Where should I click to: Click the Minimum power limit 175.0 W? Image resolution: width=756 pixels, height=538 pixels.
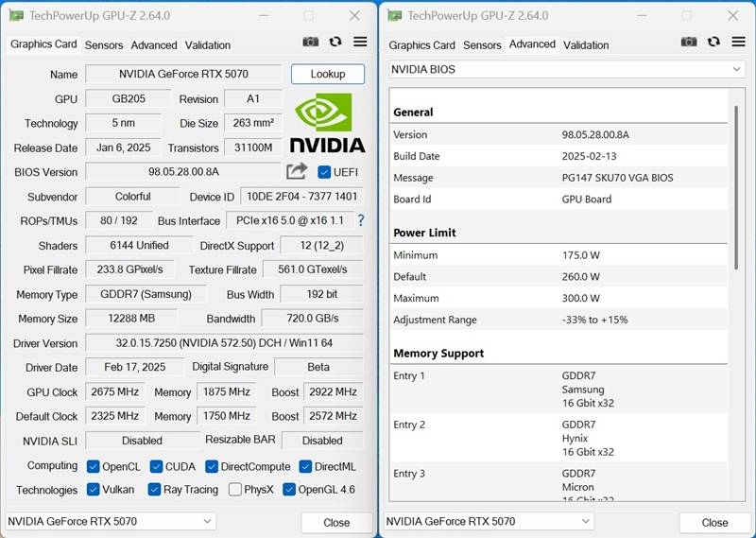pyautogui.click(x=580, y=255)
